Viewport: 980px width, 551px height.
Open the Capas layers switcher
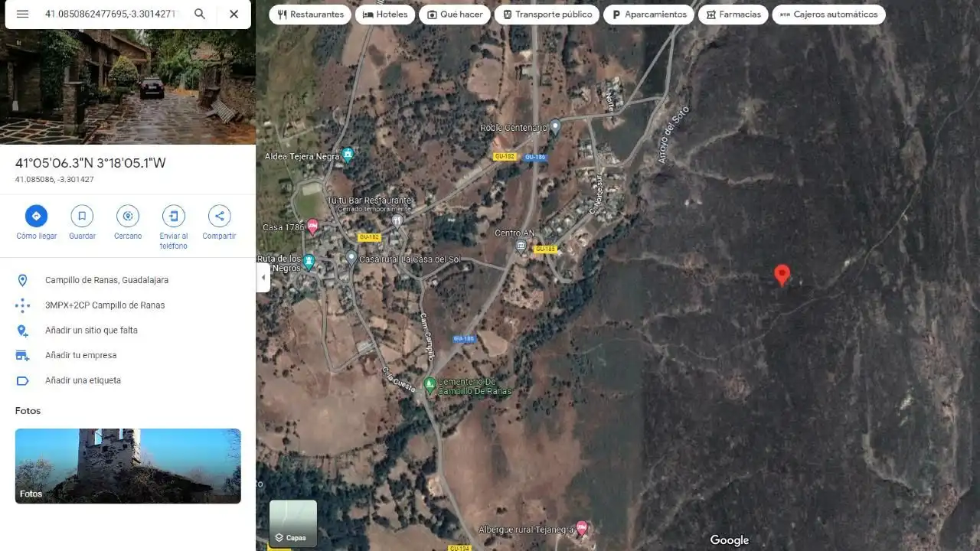coord(293,523)
